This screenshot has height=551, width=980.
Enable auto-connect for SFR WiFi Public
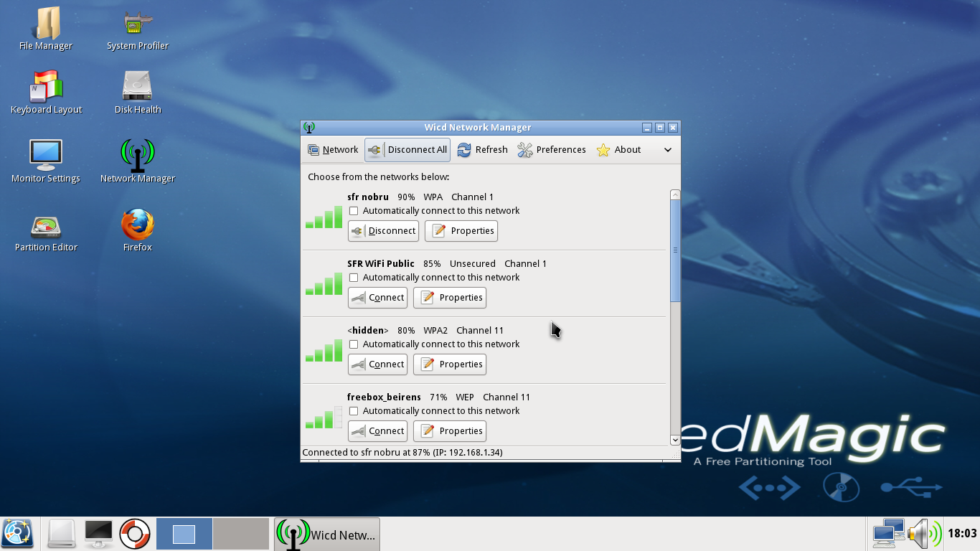pyautogui.click(x=354, y=278)
